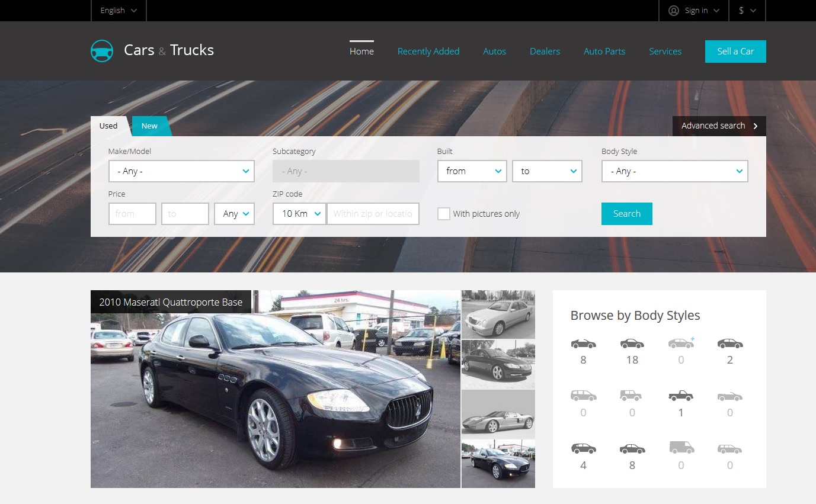
Task: Go to the Home menu item
Action: point(361,52)
